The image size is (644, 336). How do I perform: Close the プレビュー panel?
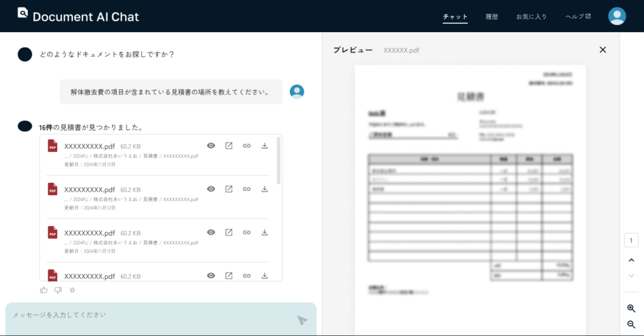click(x=602, y=50)
